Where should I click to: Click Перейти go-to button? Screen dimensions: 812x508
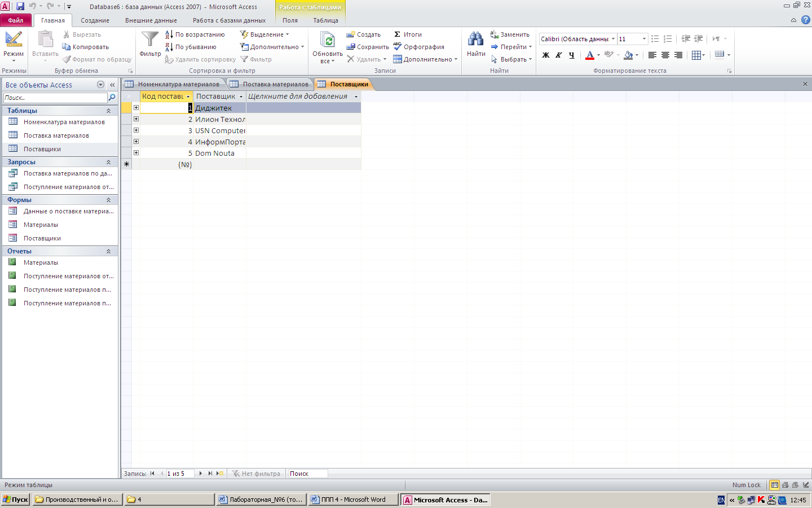(x=511, y=47)
